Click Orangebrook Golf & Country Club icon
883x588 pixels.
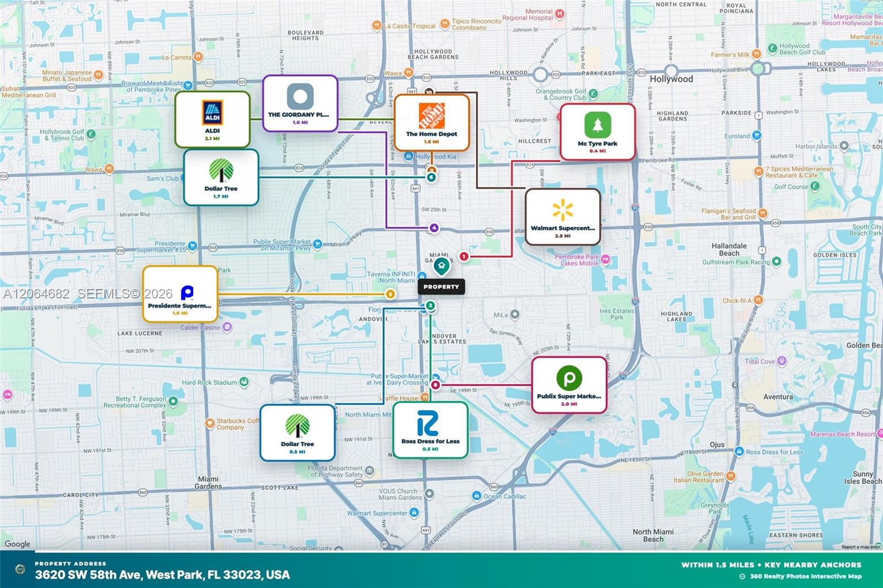(x=593, y=94)
